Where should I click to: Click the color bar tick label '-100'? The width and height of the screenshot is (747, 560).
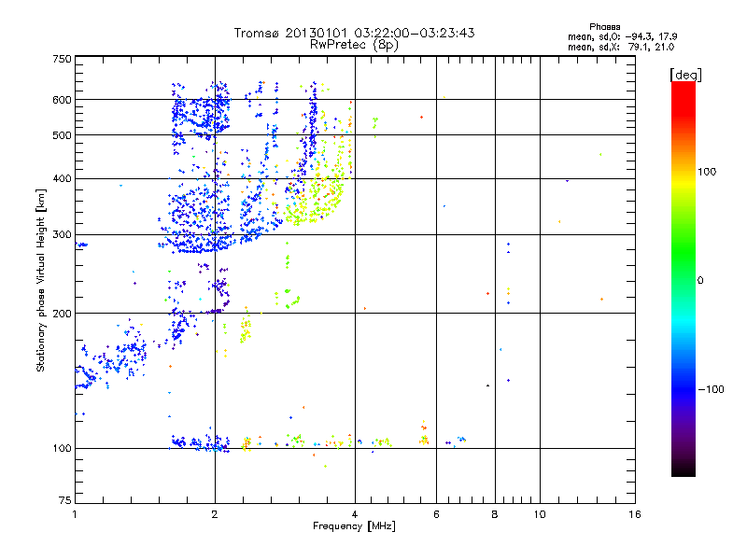tap(711, 389)
